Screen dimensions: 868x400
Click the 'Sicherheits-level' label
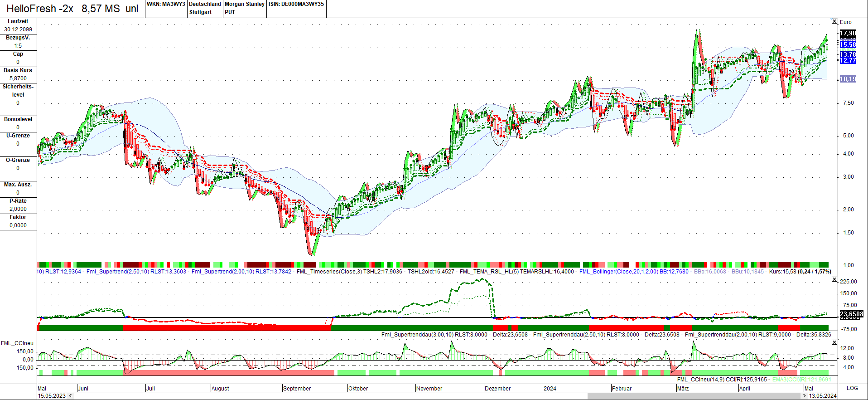[18, 91]
